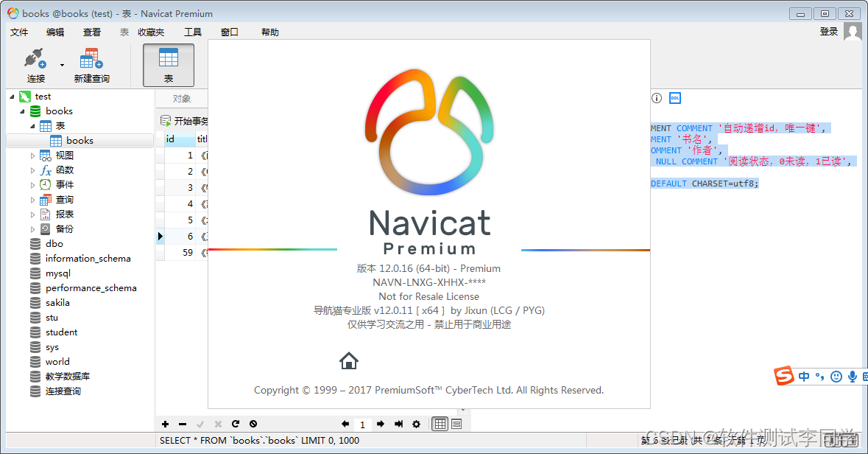Click the 开始事务 begin transaction button
868x454 pixels.
click(x=184, y=121)
